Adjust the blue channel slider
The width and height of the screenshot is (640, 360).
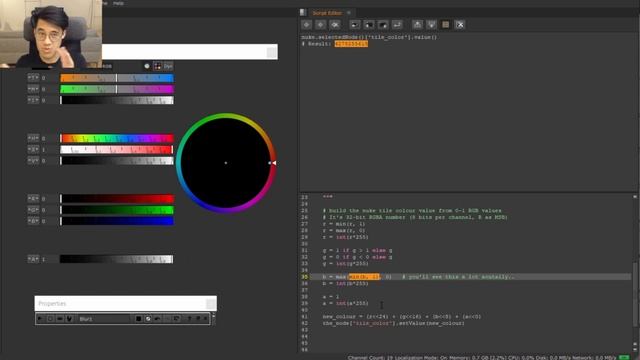click(x=117, y=221)
